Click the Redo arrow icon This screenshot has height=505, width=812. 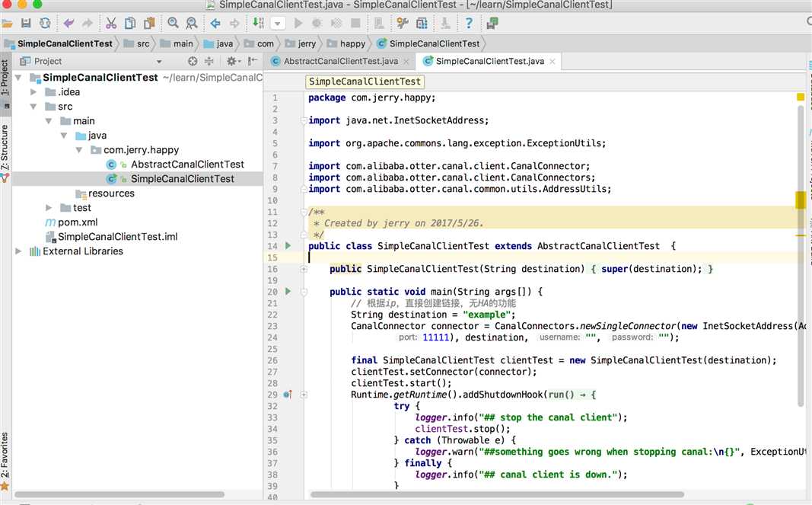(88, 24)
